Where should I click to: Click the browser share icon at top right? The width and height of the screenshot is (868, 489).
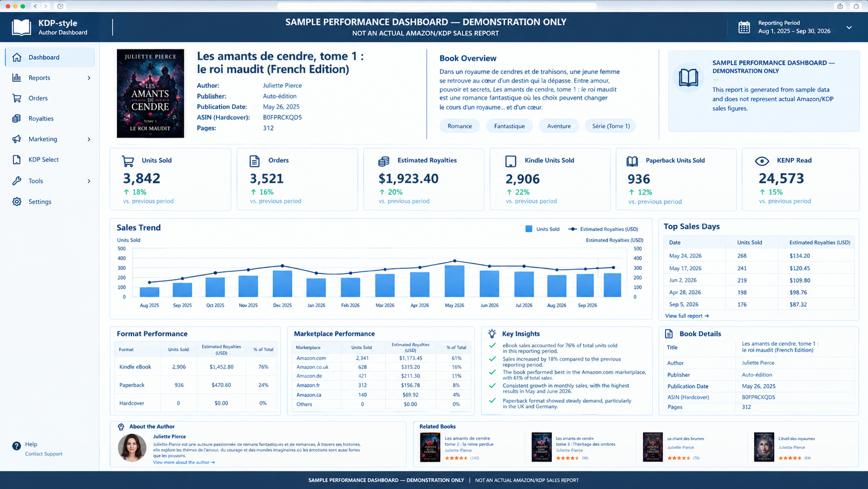pyautogui.click(x=840, y=6)
